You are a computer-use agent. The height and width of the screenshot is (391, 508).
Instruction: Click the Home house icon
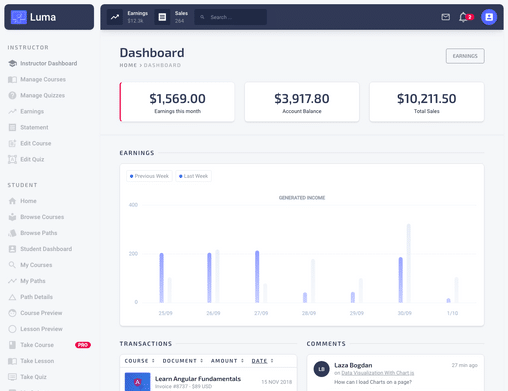coord(12,201)
